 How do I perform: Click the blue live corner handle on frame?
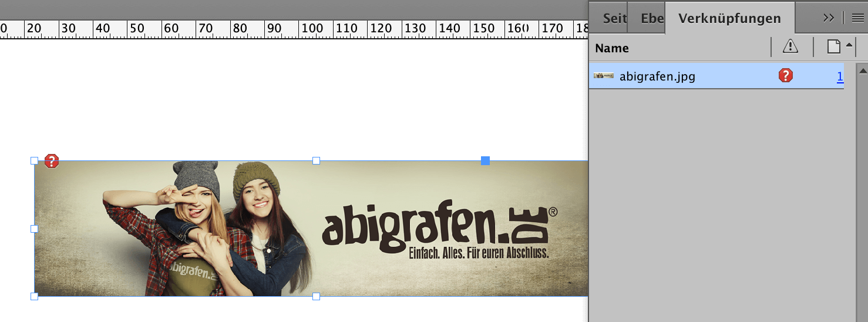(485, 160)
